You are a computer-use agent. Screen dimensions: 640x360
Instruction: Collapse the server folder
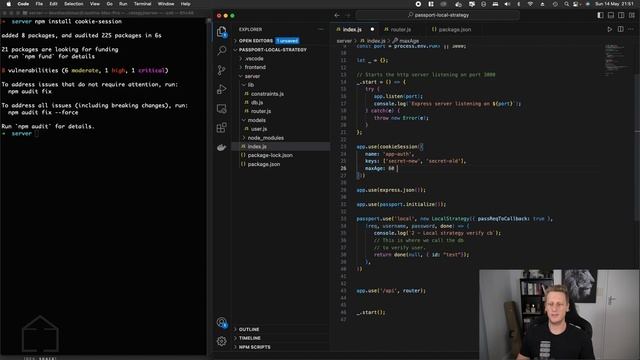click(x=252, y=76)
